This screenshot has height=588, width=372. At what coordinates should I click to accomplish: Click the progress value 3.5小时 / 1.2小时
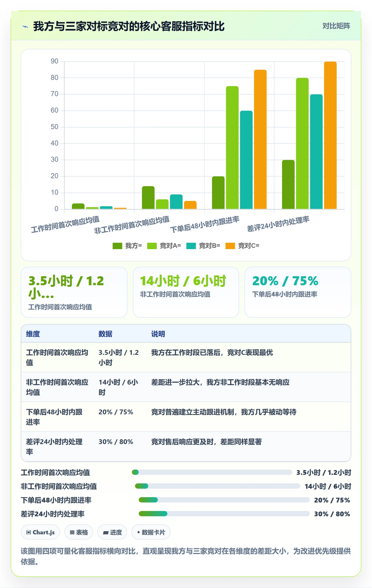coord(324,472)
